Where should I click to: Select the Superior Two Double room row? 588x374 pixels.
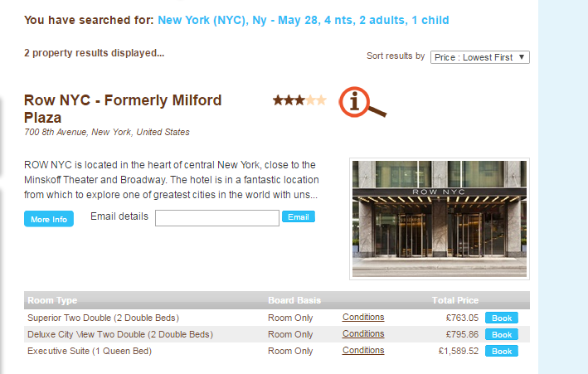click(103, 318)
